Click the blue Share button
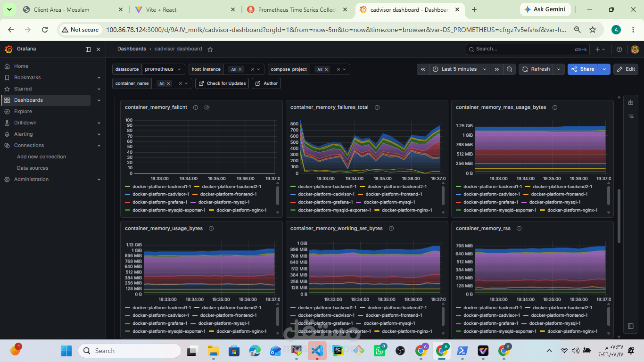Screen dimensions: 644x362 click(x=583, y=69)
